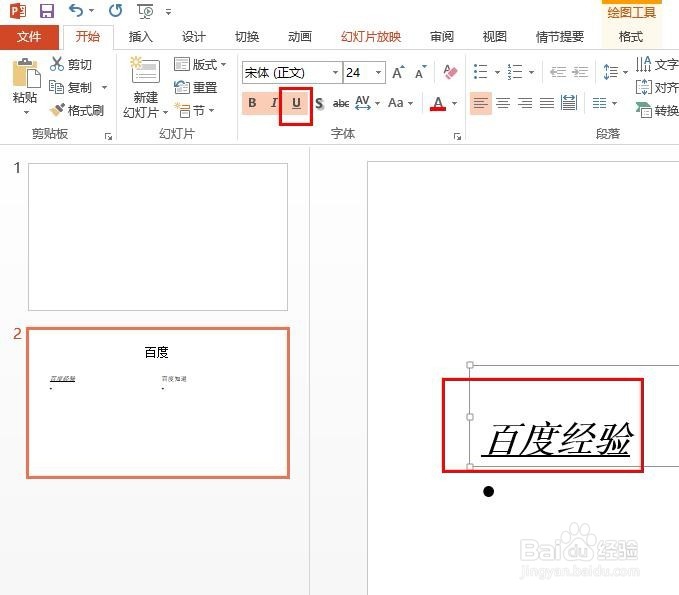The image size is (679, 595).
Task: Click 剪切 to cut selection
Action: click(71, 65)
